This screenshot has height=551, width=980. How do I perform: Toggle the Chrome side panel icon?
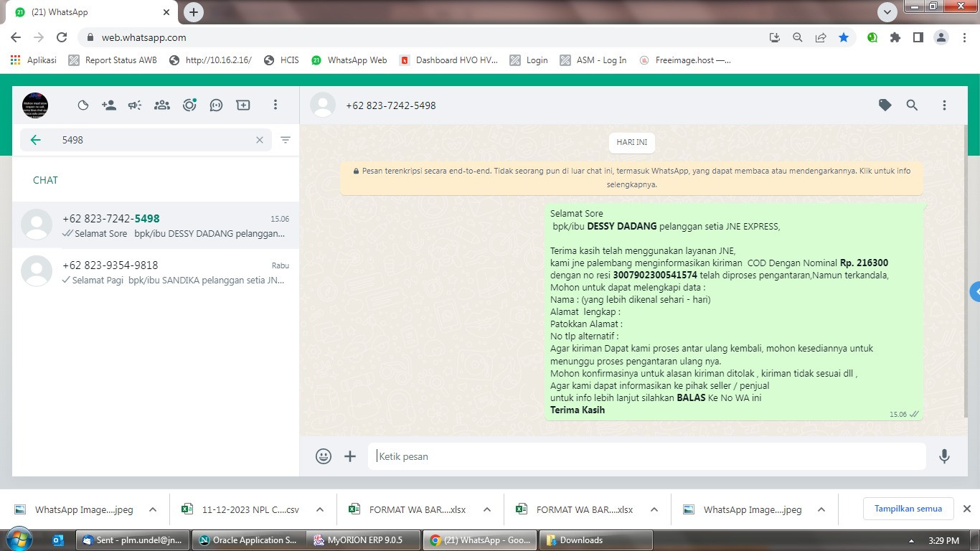click(x=918, y=37)
